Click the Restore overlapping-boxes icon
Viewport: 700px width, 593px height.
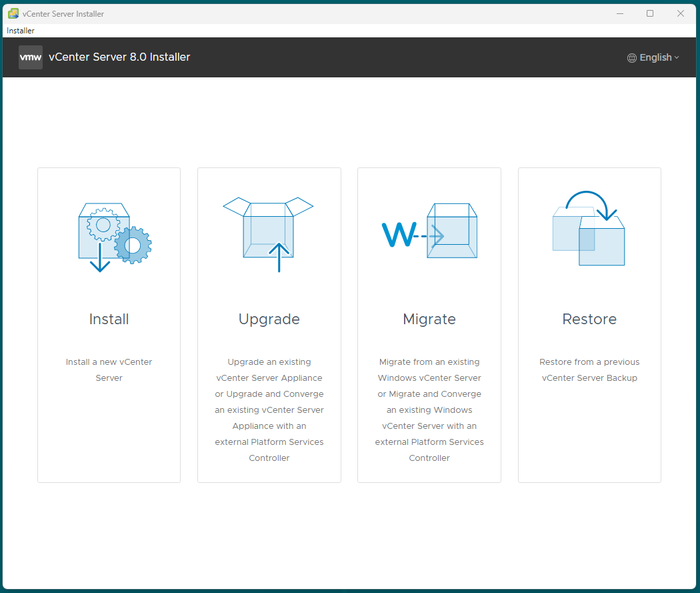point(589,228)
